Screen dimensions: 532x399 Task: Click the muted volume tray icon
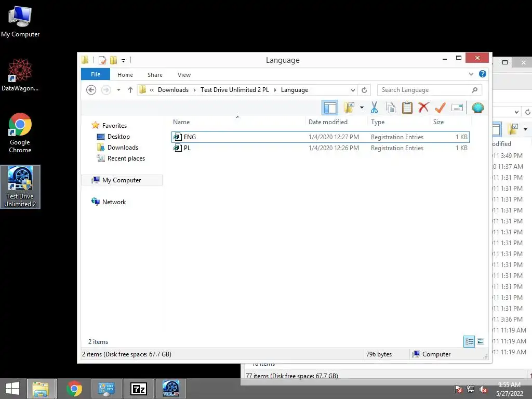(483, 389)
